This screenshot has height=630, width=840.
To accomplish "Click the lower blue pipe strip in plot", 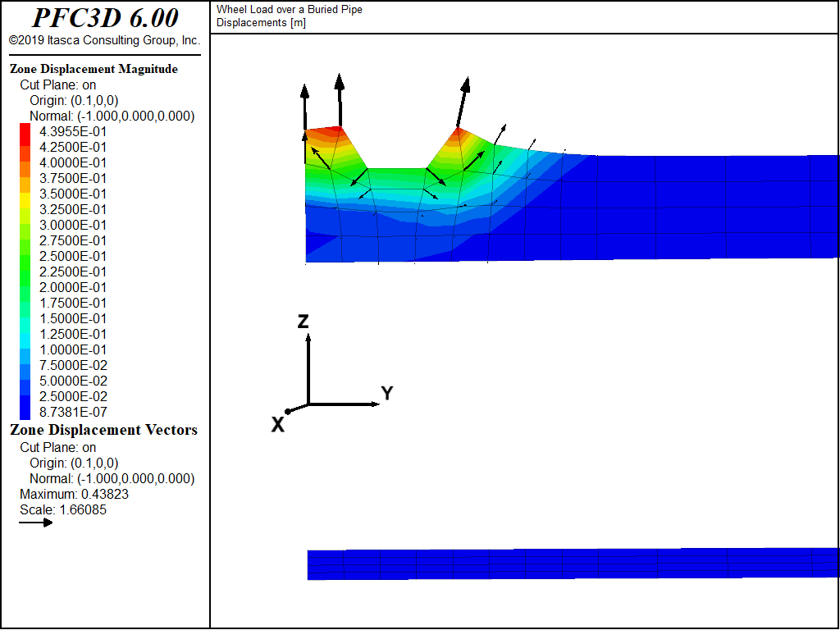I will pyautogui.click(x=573, y=564).
